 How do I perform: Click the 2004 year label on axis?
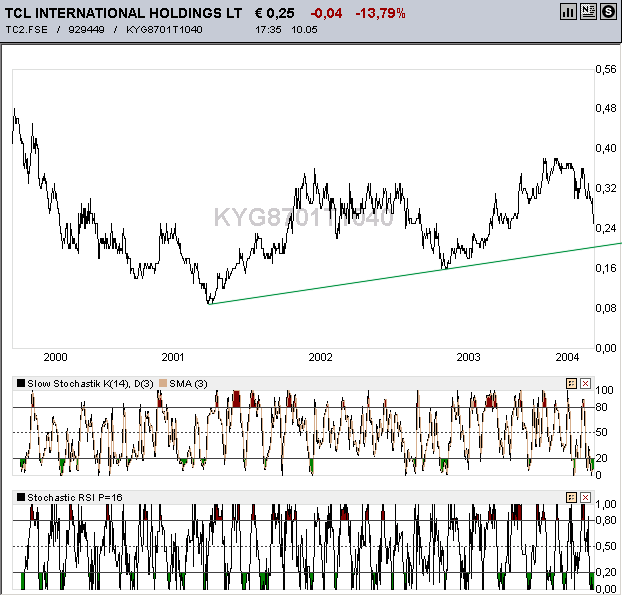point(567,357)
